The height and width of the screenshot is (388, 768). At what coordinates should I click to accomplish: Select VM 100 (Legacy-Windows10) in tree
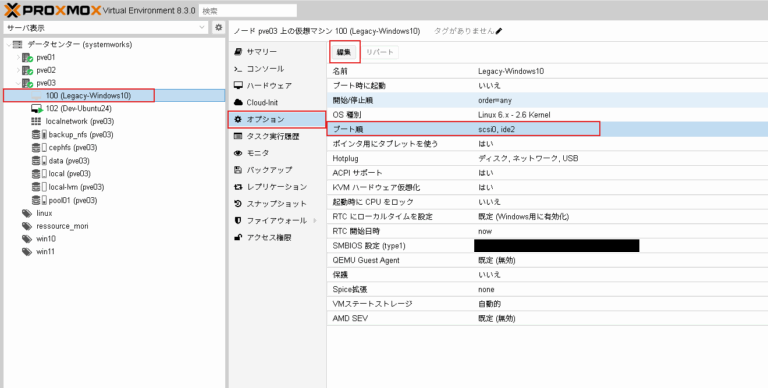pos(114,96)
